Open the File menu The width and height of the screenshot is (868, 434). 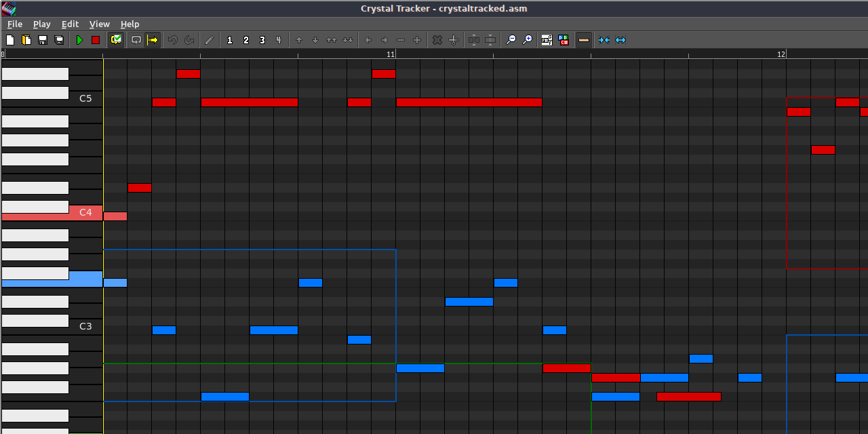(x=15, y=24)
